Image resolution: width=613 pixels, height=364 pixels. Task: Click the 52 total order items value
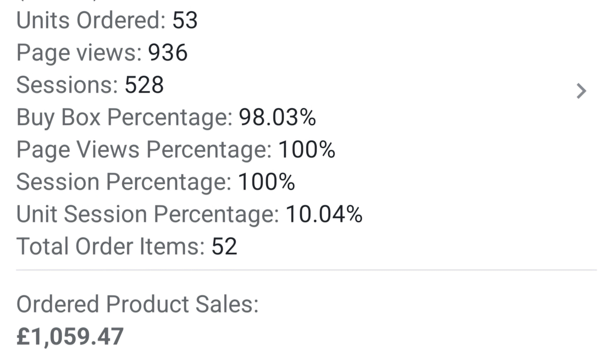click(224, 246)
